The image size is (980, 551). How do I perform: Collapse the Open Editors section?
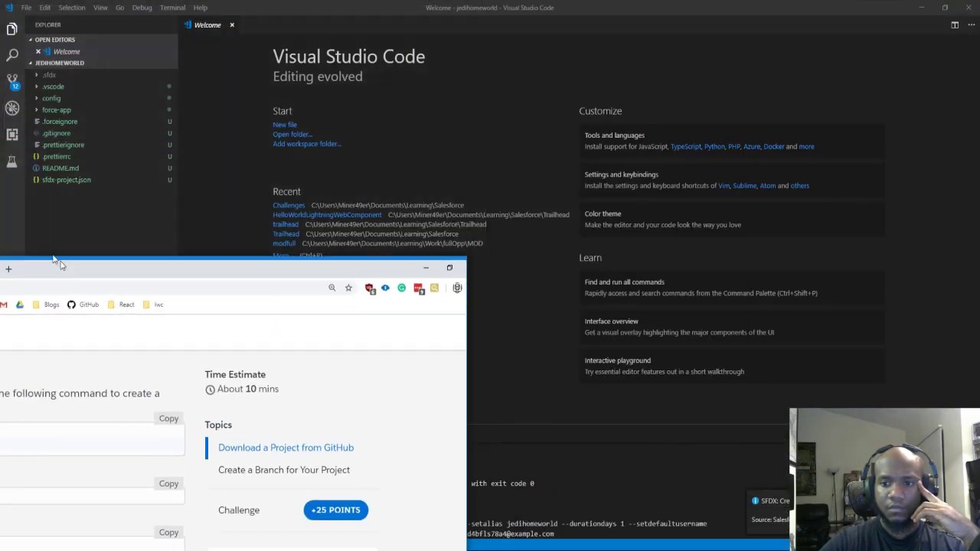[x=54, y=40]
